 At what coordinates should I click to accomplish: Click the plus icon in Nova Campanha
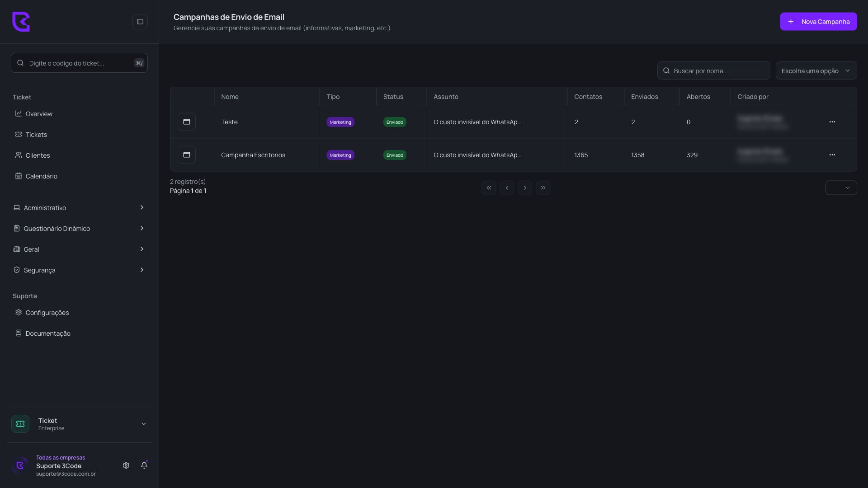point(791,22)
